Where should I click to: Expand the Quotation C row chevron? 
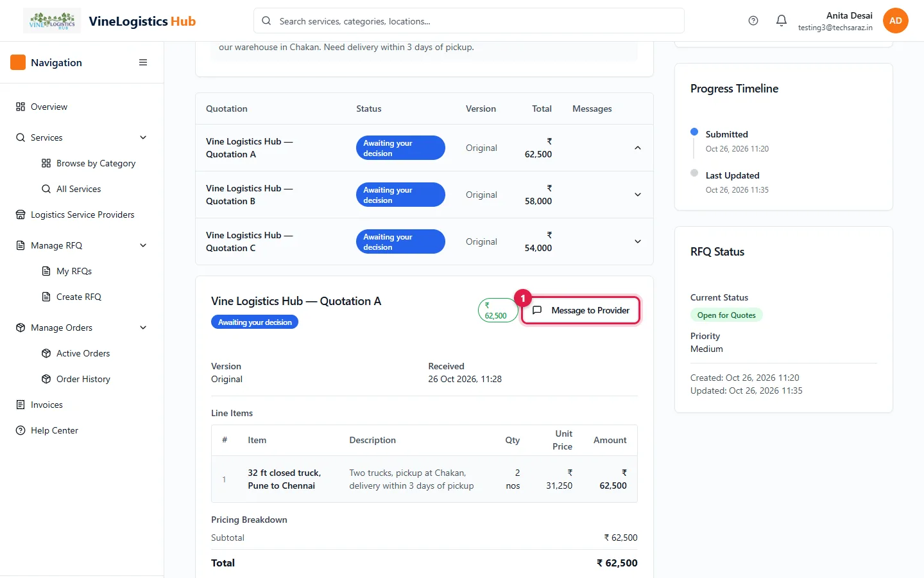tap(638, 241)
